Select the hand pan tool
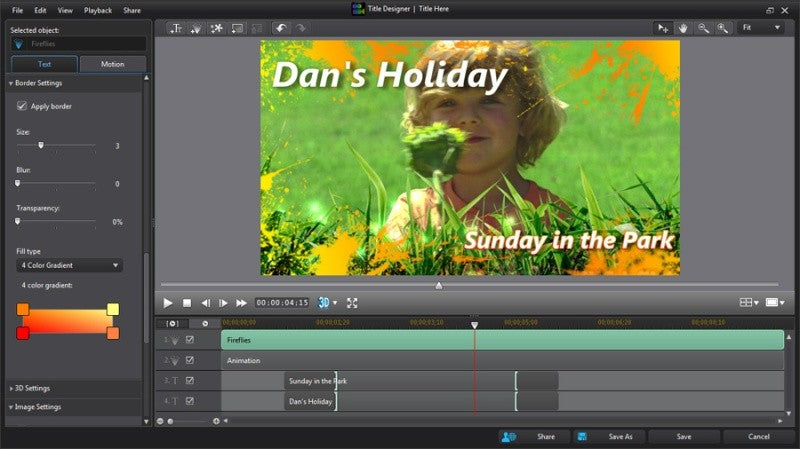Image resolution: width=800 pixels, height=449 pixels. click(683, 28)
